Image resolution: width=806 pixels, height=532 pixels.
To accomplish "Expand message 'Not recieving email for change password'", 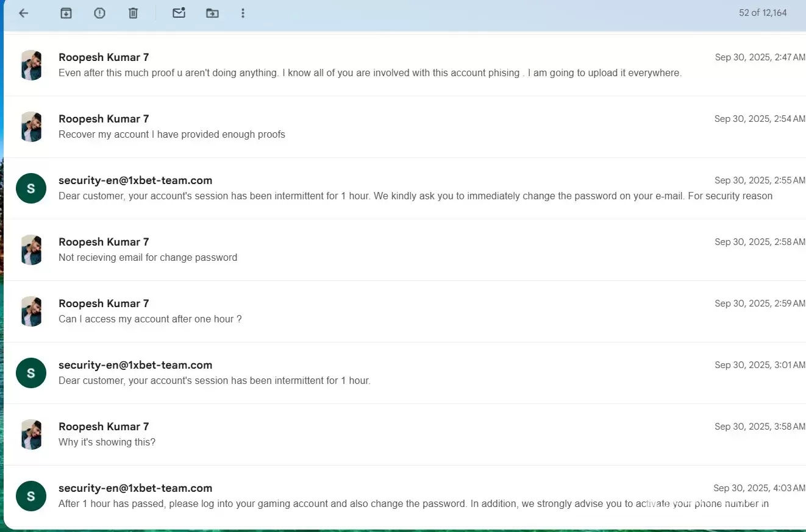I will point(148,257).
